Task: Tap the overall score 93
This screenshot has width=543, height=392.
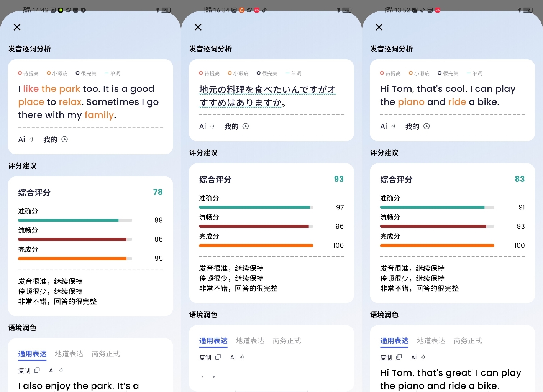Action: 339,179
